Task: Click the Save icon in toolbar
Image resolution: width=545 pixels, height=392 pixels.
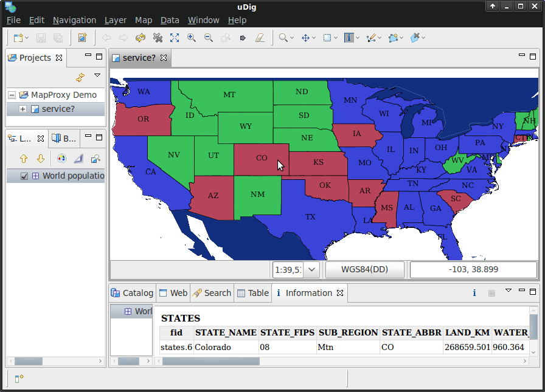Action: (41, 38)
